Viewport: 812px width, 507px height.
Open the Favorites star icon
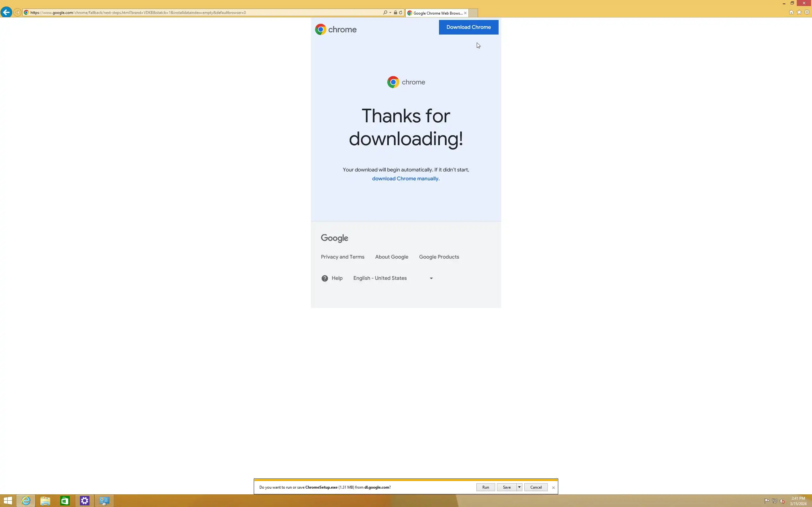(799, 12)
